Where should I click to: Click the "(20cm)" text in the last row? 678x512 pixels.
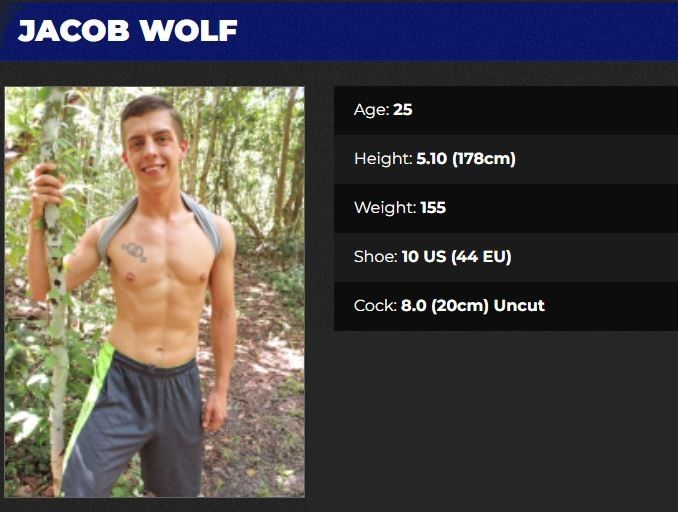pyautogui.click(x=460, y=305)
